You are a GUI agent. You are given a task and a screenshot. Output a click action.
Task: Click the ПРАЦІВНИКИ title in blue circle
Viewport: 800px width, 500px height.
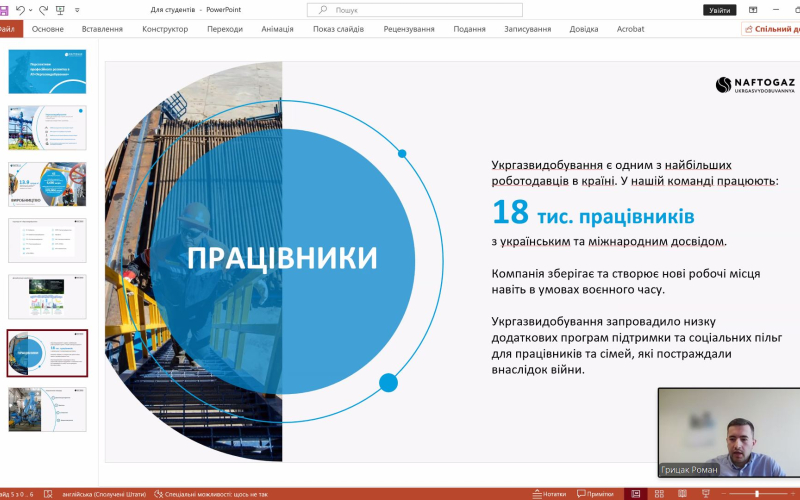(282, 258)
